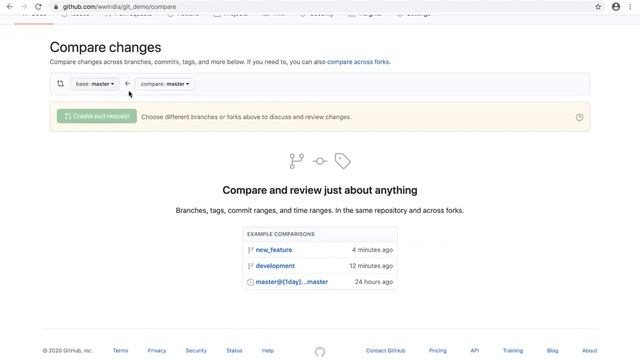
Task: Click the "24 hours ago" timestamp
Action: coord(374,282)
